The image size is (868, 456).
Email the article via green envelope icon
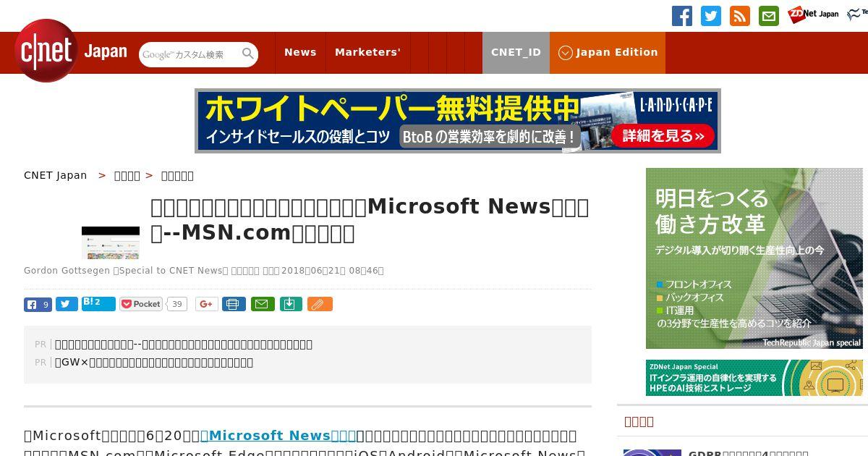(x=263, y=304)
